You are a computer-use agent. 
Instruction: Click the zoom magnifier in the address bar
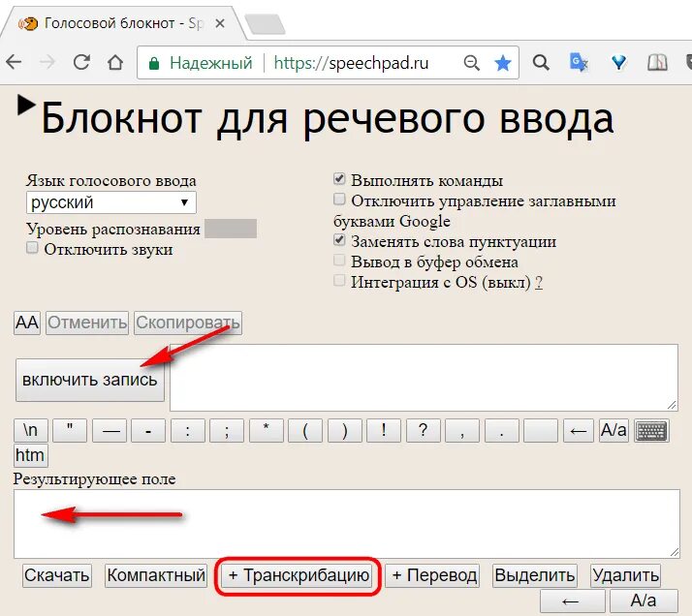(x=471, y=63)
